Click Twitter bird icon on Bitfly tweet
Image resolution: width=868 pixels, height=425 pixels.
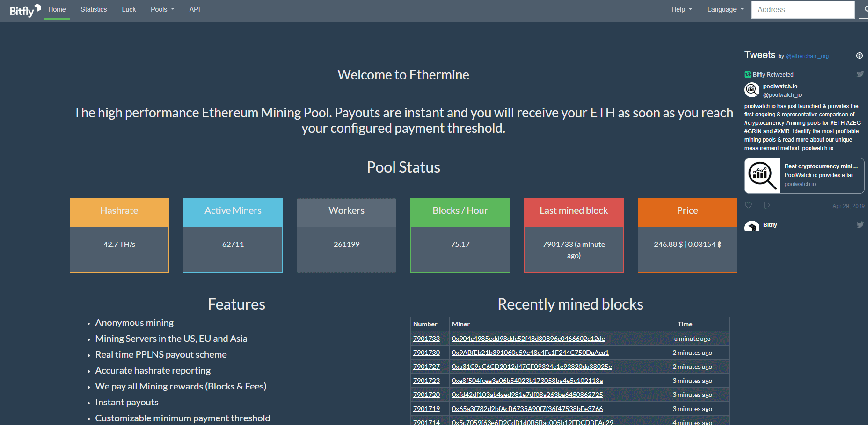pyautogui.click(x=860, y=224)
